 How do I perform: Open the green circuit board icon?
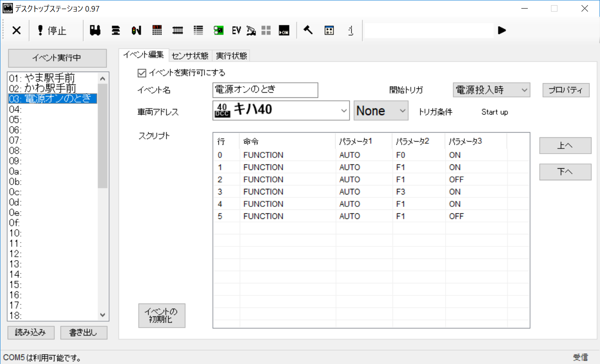[219, 30]
